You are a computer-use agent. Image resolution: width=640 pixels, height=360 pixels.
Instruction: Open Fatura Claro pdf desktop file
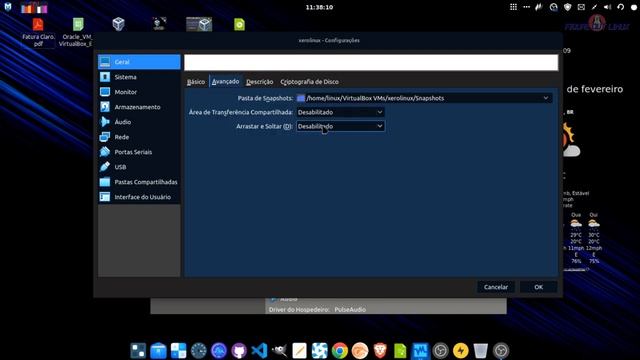(x=38, y=32)
